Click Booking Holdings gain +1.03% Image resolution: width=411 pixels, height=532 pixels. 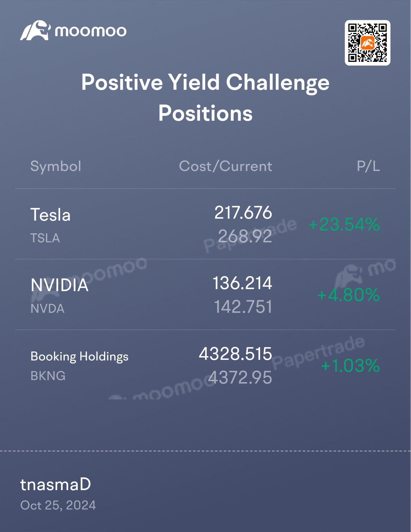350,366
